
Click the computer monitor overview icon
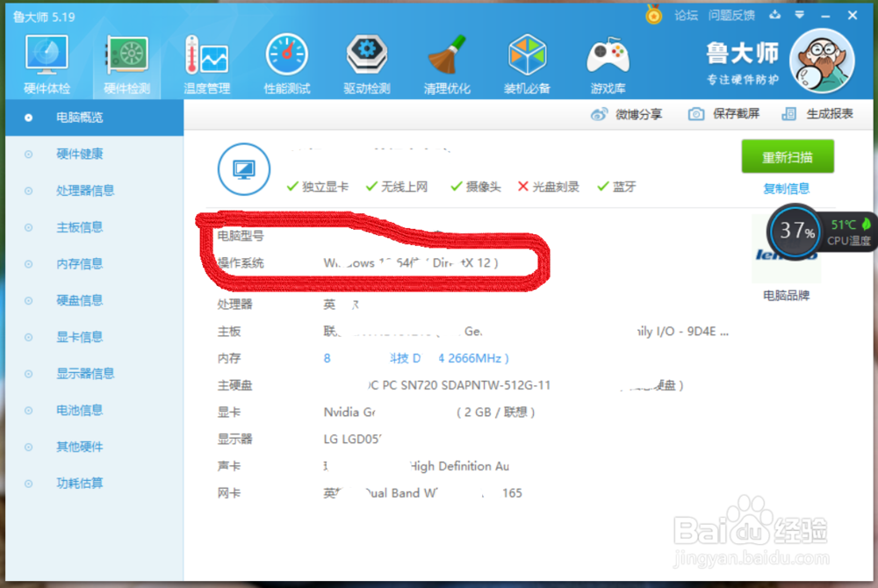243,169
